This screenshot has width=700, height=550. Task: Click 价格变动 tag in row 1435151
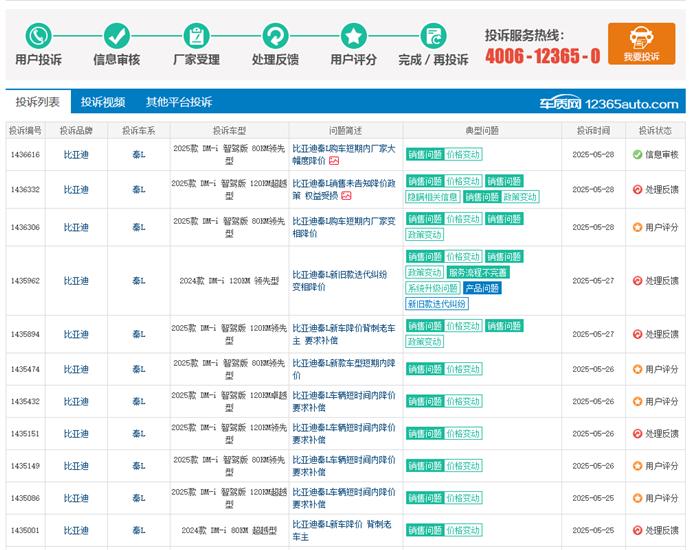pos(463,433)
